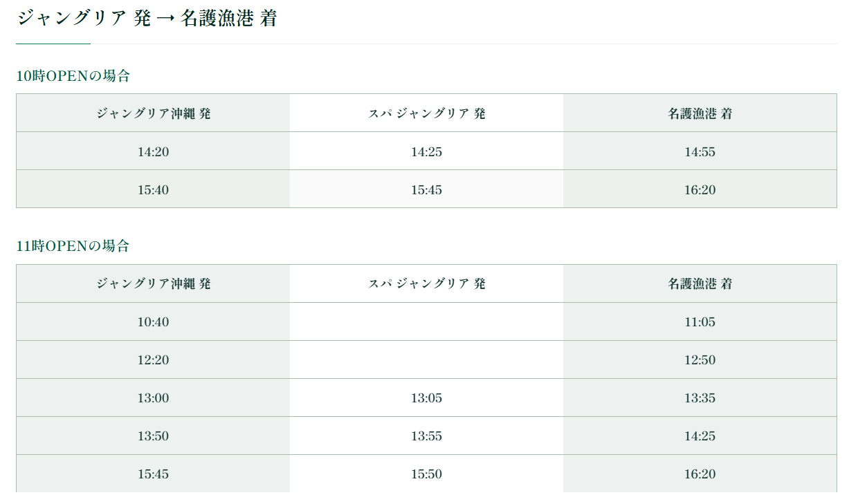Select the 14:20 departure time cell
849x504 pixels.
click(x=153, y=152)
